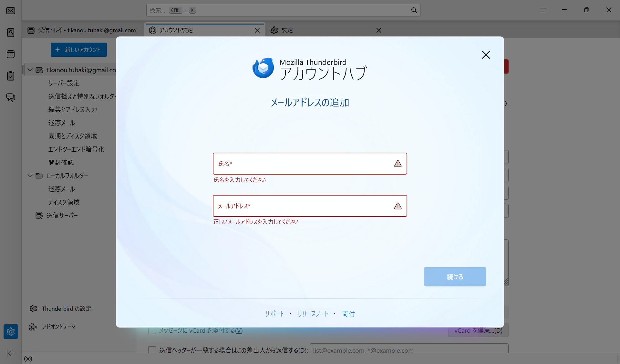
Task: Switch to the 設定 tab
Action: (x=287, y=30)
